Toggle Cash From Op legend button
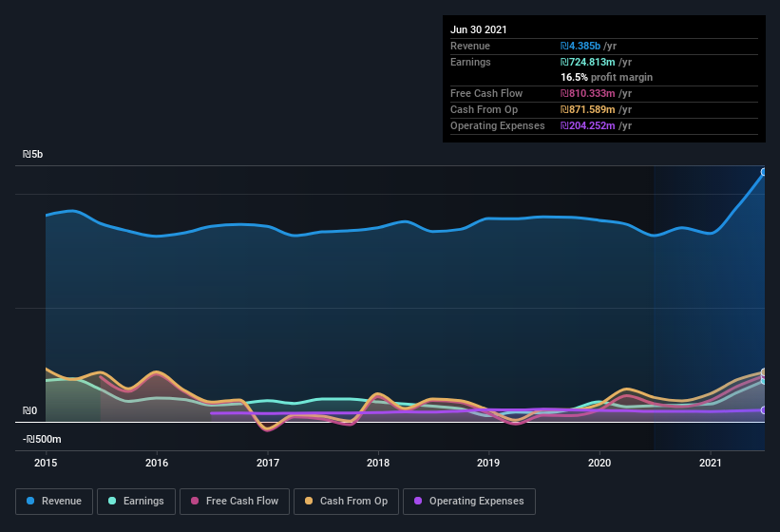The width and height of the screenshot is (780, 532). click(x=346, y=502)
